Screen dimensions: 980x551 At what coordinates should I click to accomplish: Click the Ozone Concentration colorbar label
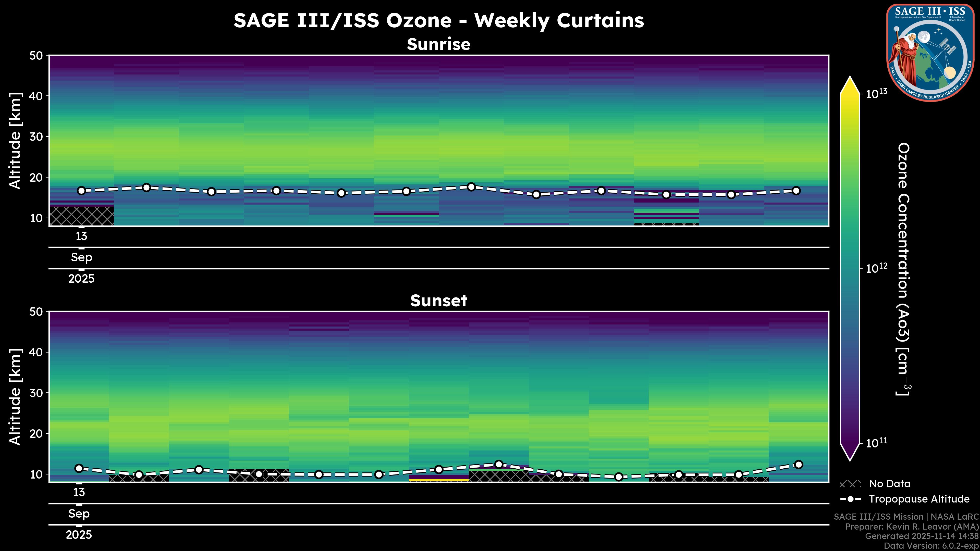coord(903,269)
